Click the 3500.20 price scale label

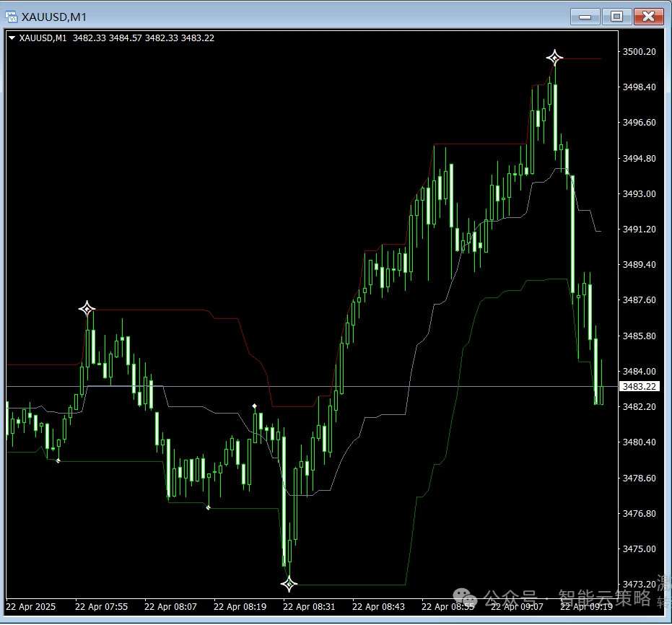pos(639,52)
